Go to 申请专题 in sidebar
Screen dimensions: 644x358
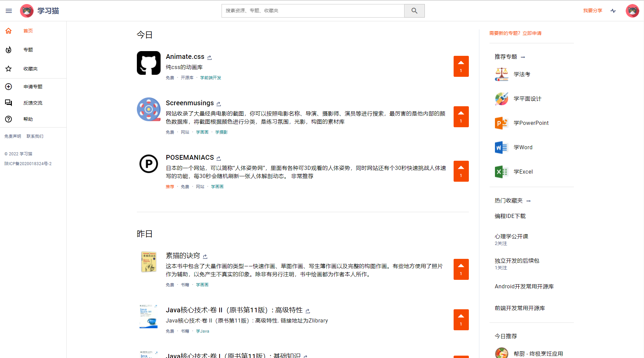33,87
